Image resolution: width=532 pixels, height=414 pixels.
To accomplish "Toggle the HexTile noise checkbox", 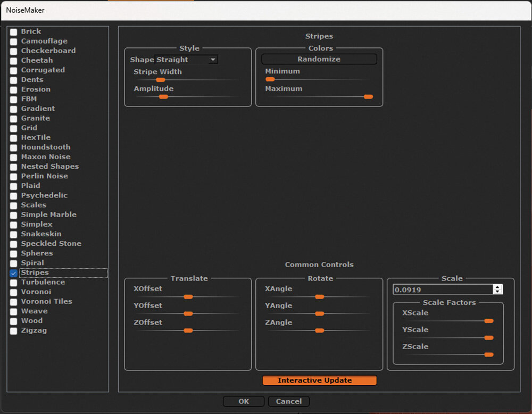I will tap(14, 138).
